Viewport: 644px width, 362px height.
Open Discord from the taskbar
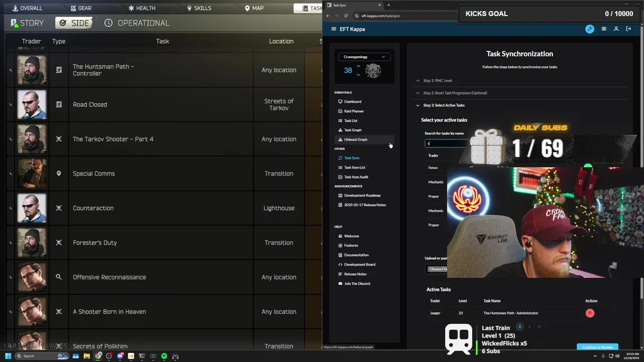120,356
